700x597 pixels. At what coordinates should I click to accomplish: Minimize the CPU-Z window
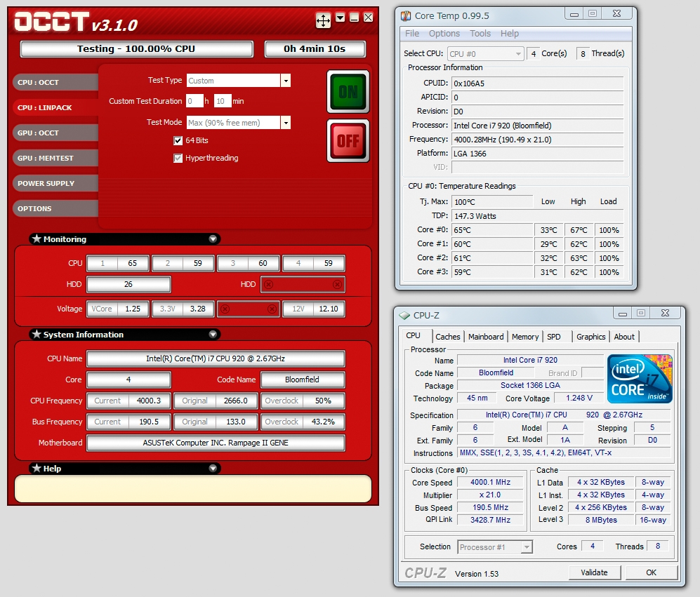click(623, 313)
